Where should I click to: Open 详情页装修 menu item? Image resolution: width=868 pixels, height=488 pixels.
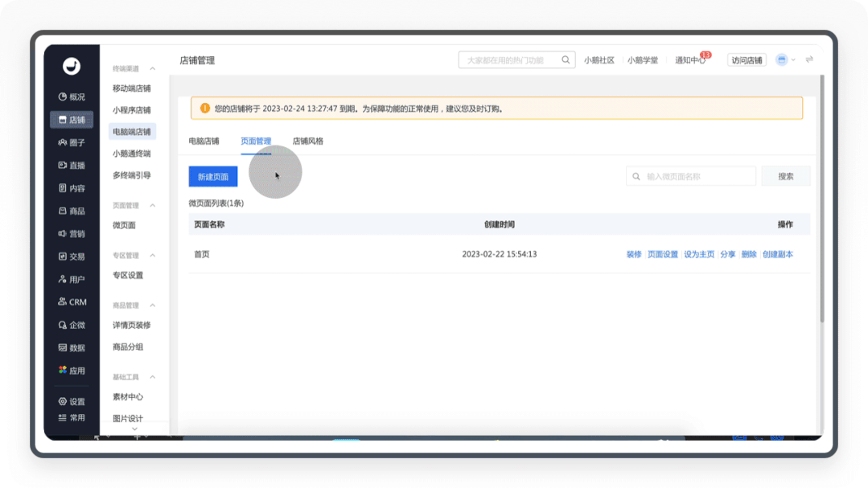[x=132, y=325]
